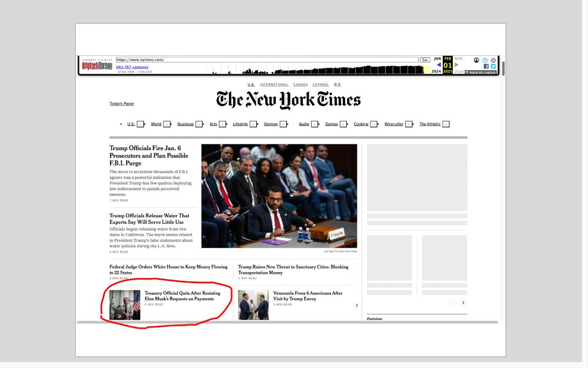
Task: Expand the Audio section dropdown
Action: click(x=315, y=124)
